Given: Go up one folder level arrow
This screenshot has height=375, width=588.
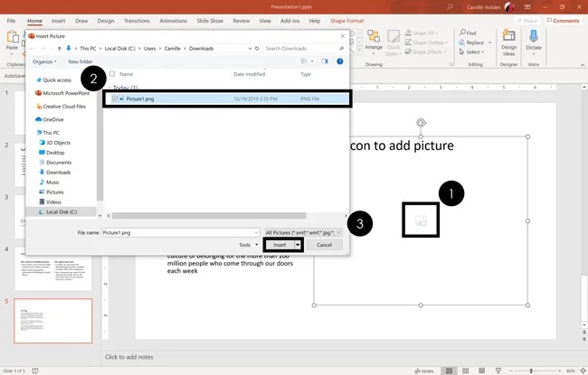Looking at the screenshot, I should pyautogui.click(x=59, y=48).
